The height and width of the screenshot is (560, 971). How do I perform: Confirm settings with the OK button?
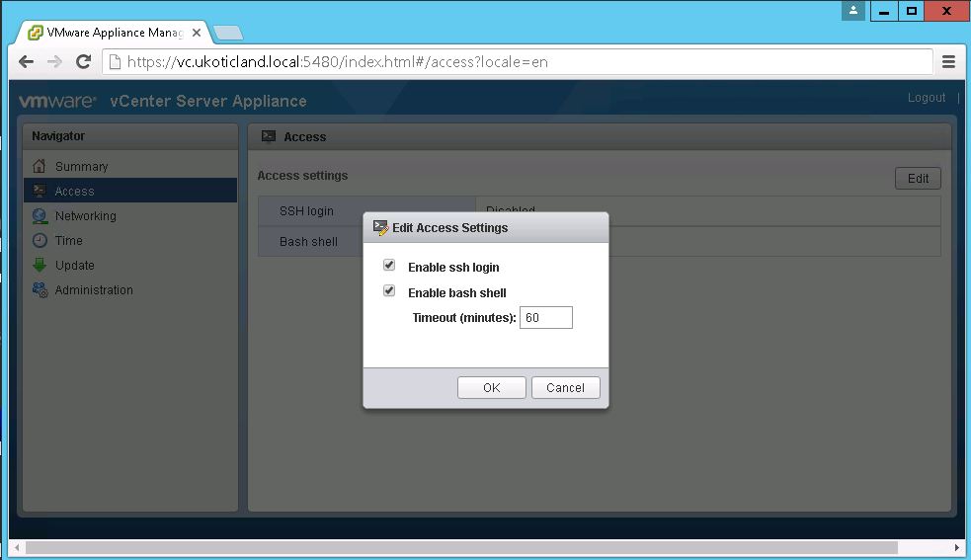tap(491, 388)
